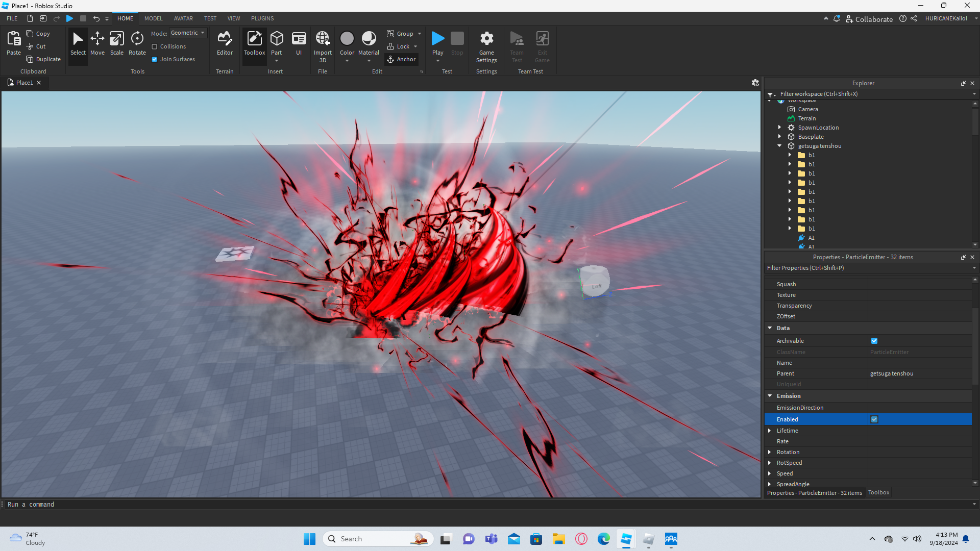Image resolution: width=980 pixels, height=551 pixels.
Task: Enable the Collisions checkbox
Action: 155,46
